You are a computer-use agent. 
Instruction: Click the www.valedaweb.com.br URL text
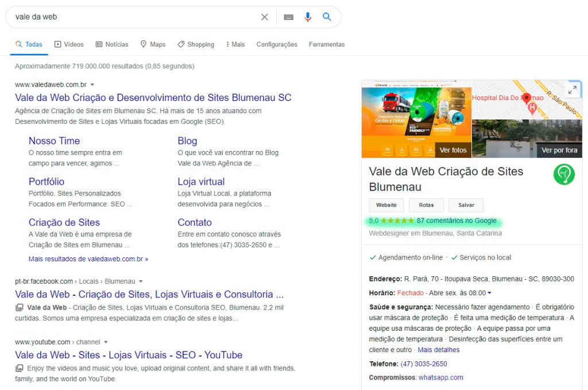51,85
